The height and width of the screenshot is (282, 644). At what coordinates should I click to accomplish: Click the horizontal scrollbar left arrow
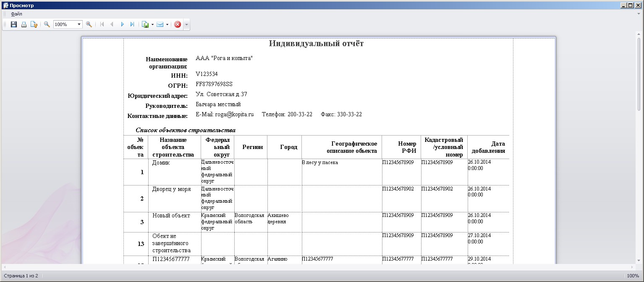5,267
